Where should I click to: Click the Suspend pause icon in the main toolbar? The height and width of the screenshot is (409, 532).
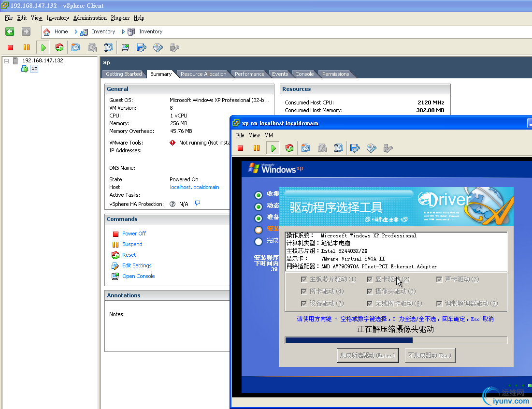pos(27,47)
